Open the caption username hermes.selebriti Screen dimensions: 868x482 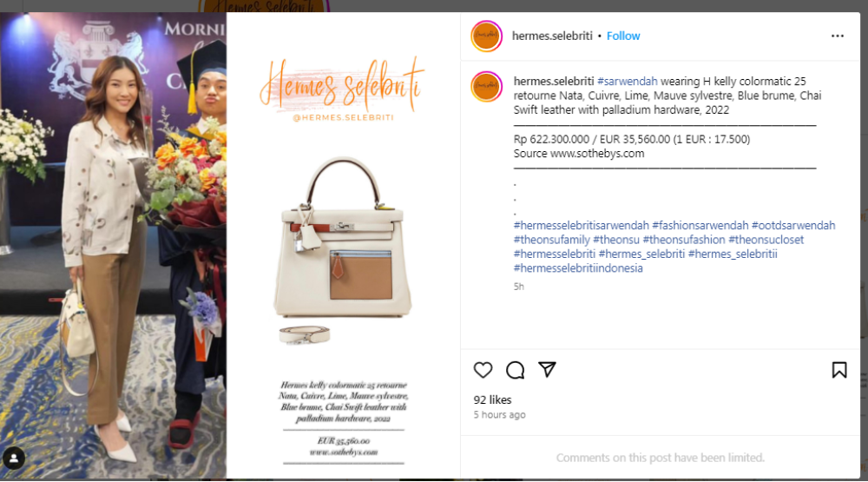point(554,82)
